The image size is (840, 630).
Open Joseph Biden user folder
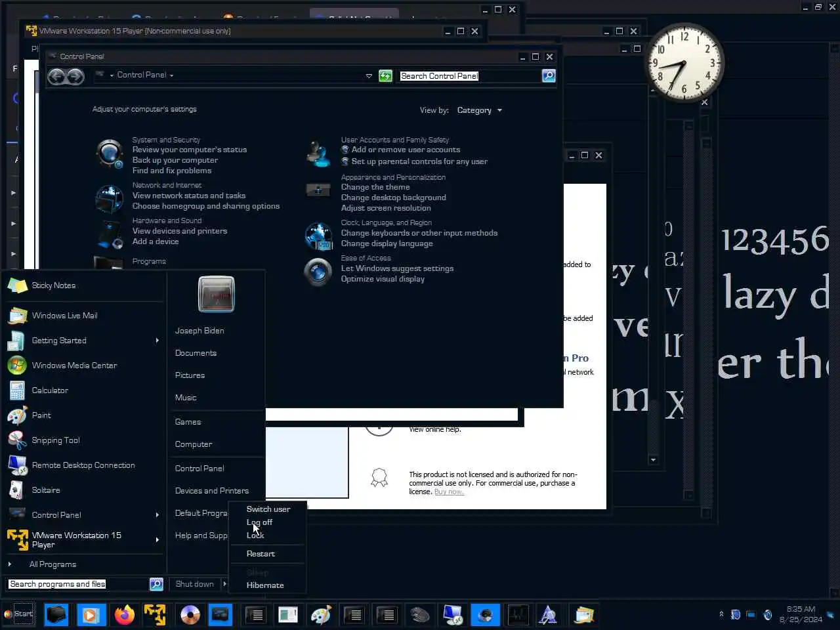click(x=199, y=331)
